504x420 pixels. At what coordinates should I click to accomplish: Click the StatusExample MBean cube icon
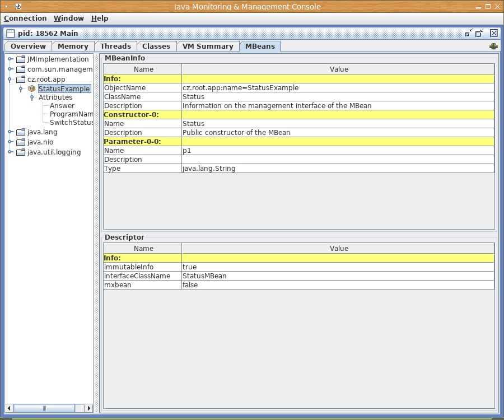[x=32, y=88]
